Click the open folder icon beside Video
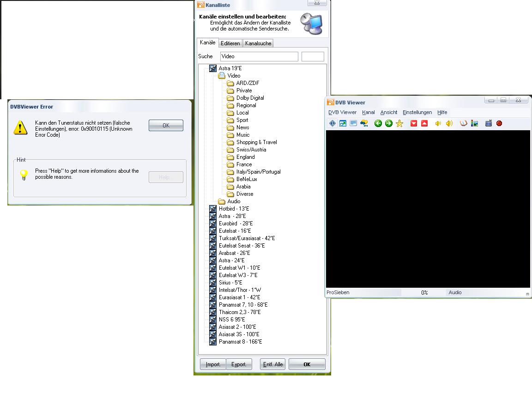 [x=222, y=76]
